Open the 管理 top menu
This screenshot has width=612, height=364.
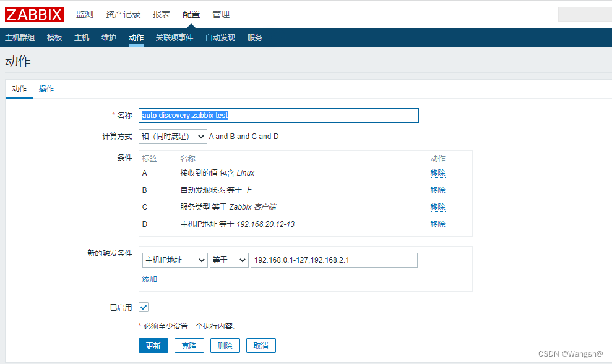point(221,14)
